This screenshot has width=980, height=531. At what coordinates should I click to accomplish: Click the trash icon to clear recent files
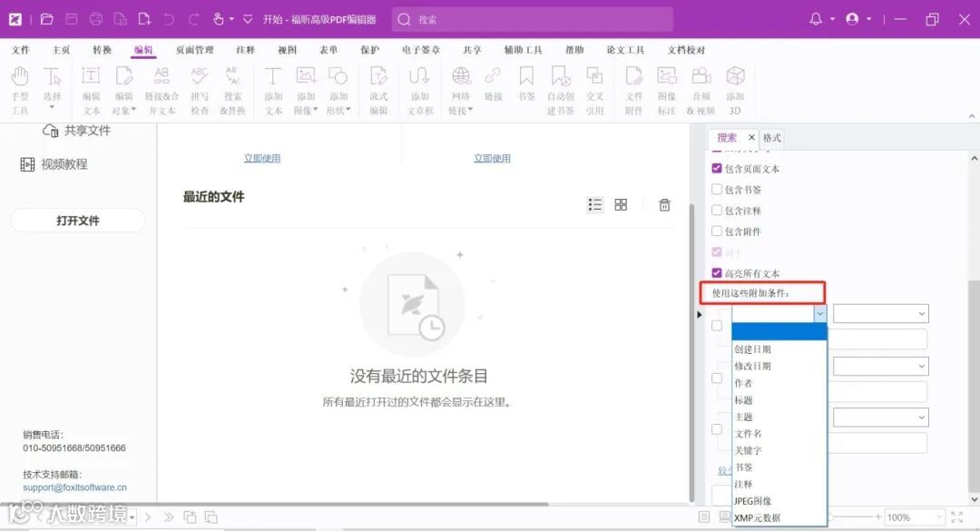pos(664,204)
